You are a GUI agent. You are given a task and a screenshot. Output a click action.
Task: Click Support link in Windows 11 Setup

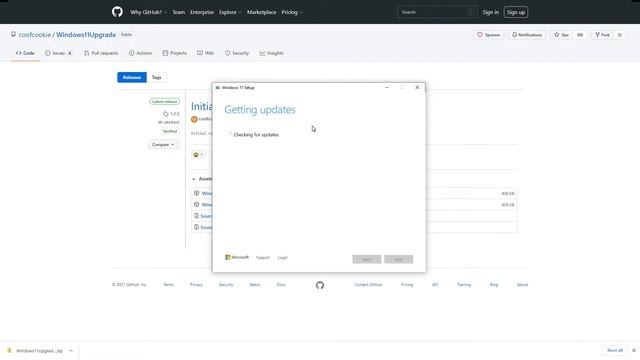click(263, 258)
